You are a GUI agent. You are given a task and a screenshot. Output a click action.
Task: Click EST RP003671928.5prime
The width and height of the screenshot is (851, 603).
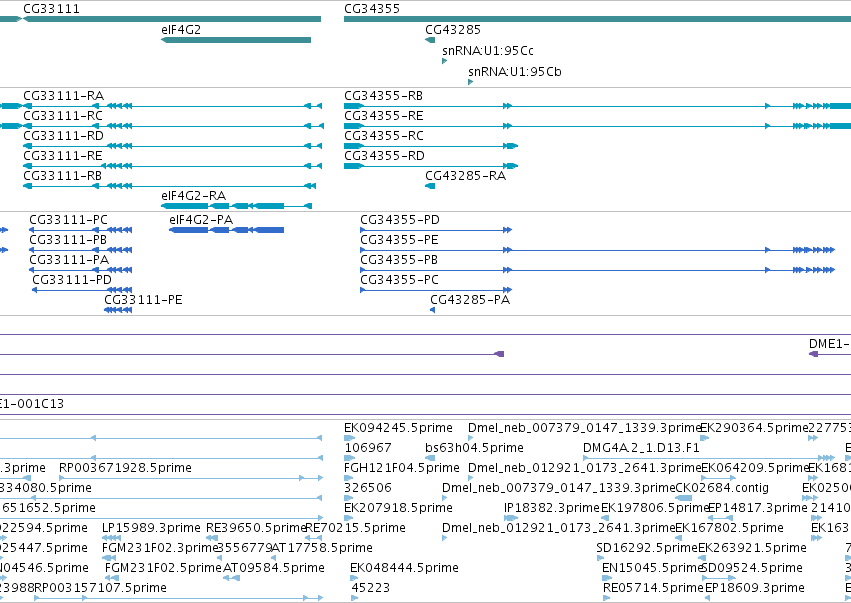[x=125, y=468]
